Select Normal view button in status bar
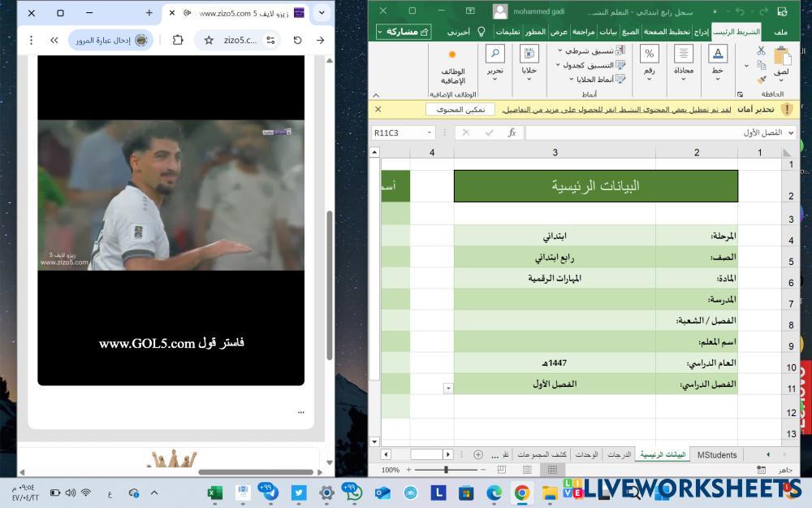 pos(552,470)
